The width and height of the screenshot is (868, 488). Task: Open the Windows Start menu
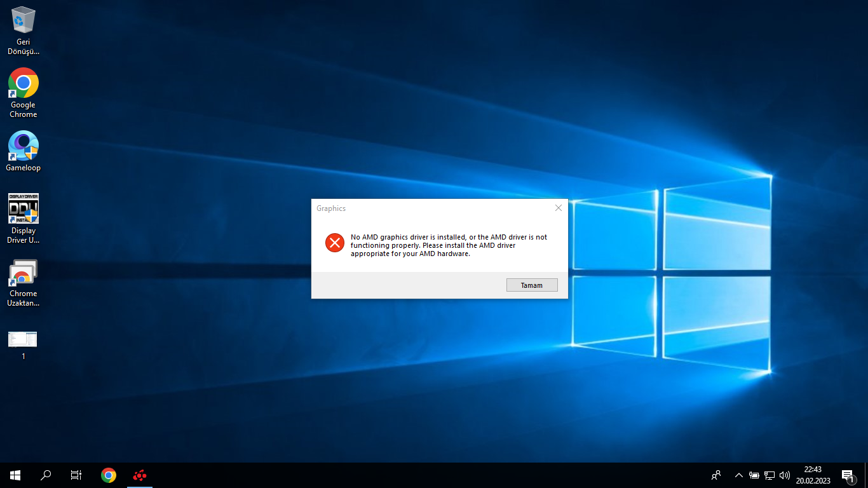click(15, 475)
